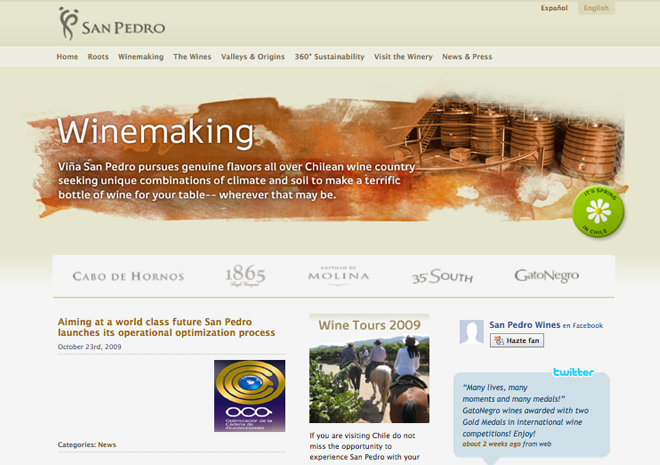Image resolution: width=660 pixels, height=465 pixels.
Task: Open 360° Sustainability menu item
Action: pos(330,57)
